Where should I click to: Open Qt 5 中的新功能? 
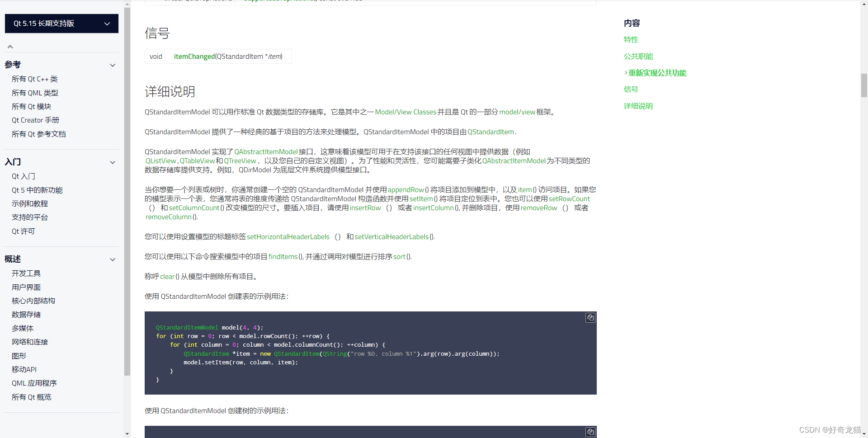pyautogui.click(x=37, y=190)
